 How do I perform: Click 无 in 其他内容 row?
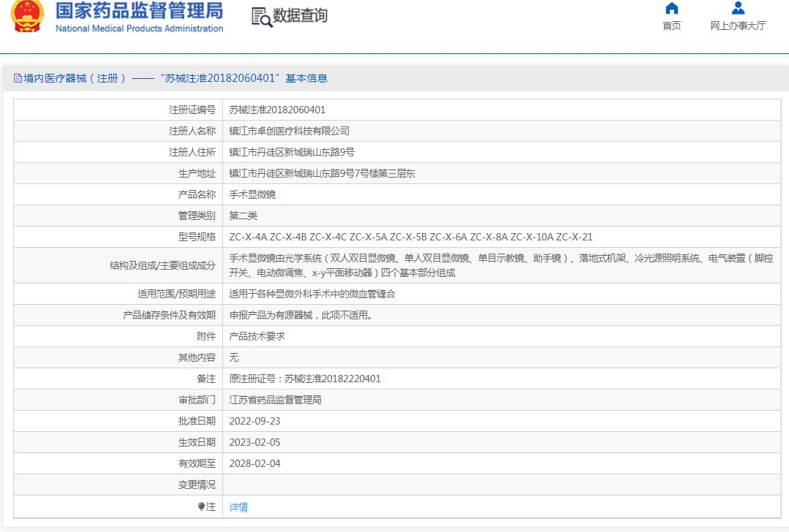233,357
